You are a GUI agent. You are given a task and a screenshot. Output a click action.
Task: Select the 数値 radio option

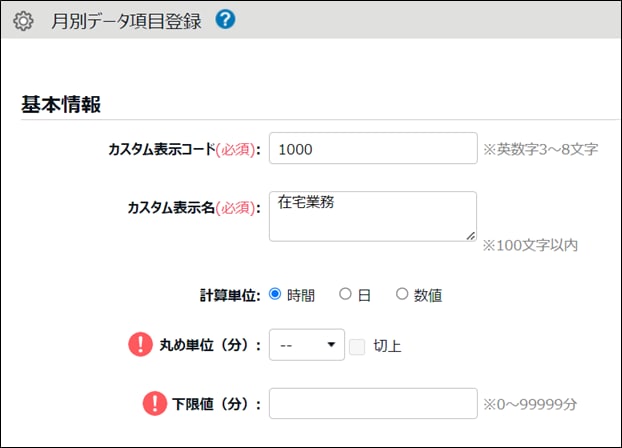point(402,294)
